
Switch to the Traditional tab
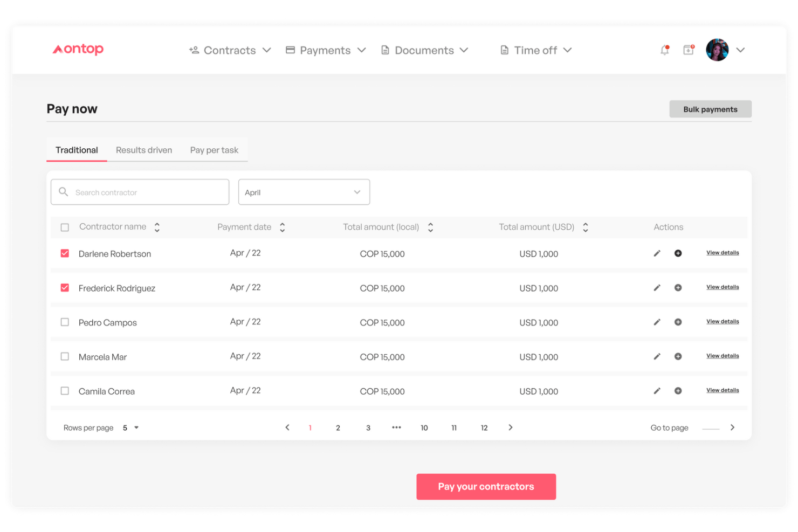(77, 150)
